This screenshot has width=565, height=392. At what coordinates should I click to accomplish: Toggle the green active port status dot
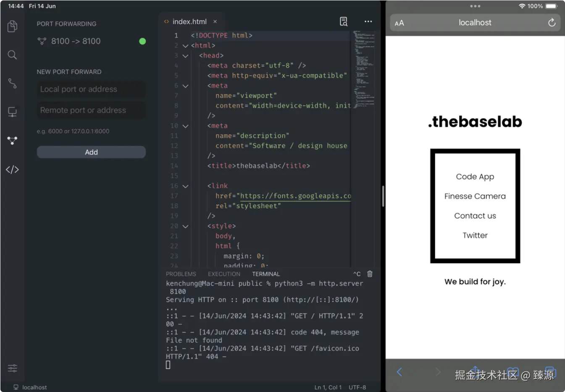tap(142, 41)
